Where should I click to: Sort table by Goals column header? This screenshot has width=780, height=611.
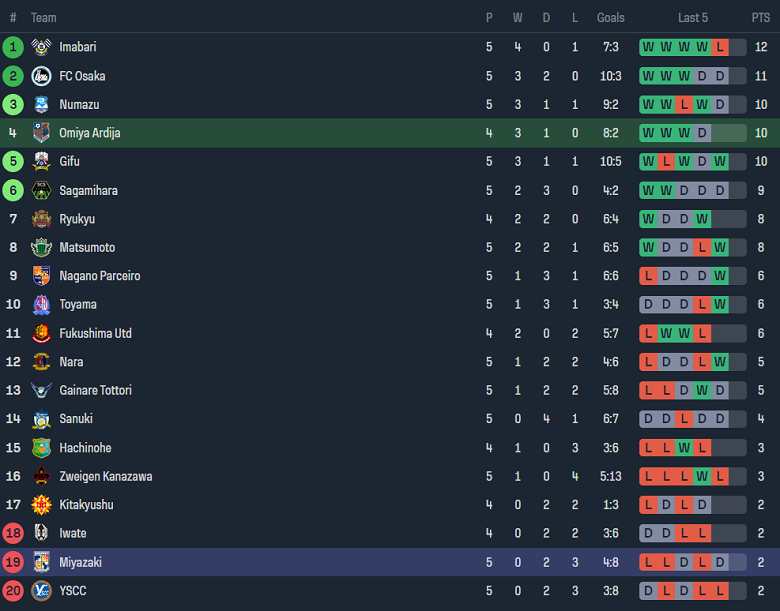coord(610,18)
